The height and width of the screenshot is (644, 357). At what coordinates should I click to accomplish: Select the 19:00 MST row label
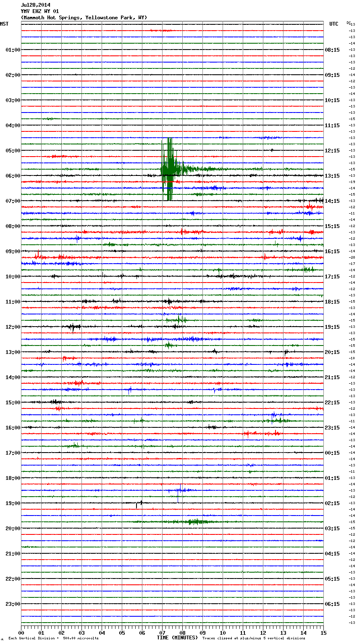13,503
